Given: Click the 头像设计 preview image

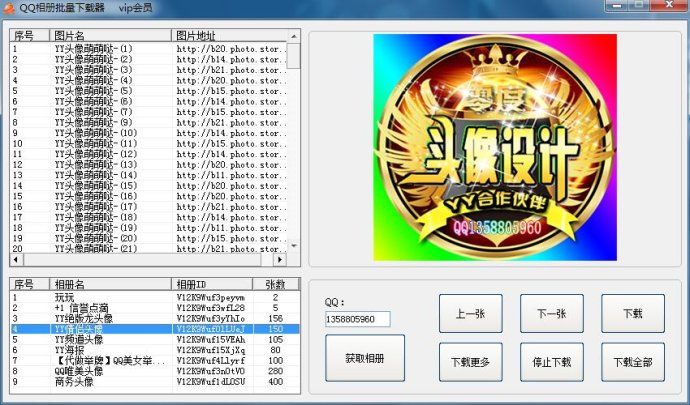Looking at the screenshot, I should point(495,147).
